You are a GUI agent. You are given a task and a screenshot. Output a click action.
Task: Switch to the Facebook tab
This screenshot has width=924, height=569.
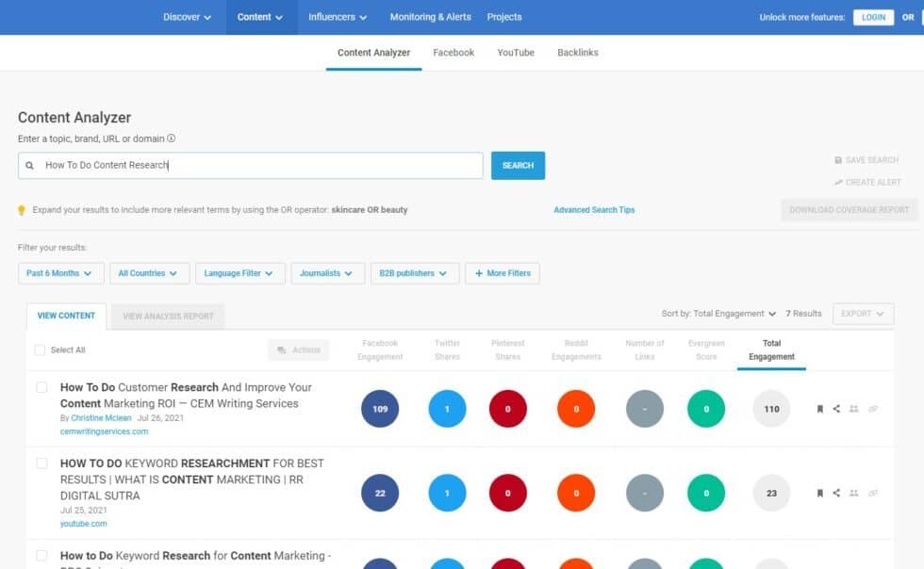(454, 53)
